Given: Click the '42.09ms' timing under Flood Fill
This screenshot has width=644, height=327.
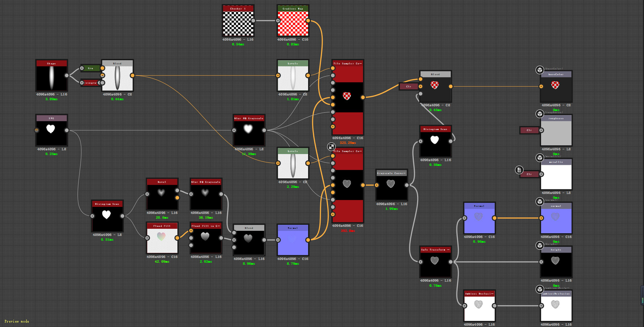Looking at the screenshot, I should pos(162,261).
